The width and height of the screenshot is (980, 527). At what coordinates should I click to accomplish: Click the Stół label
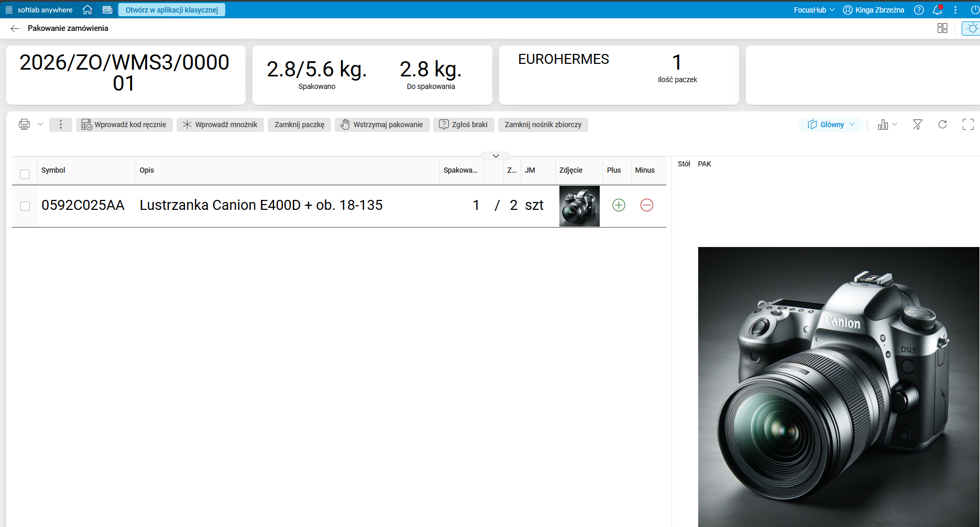pos(684,164)
